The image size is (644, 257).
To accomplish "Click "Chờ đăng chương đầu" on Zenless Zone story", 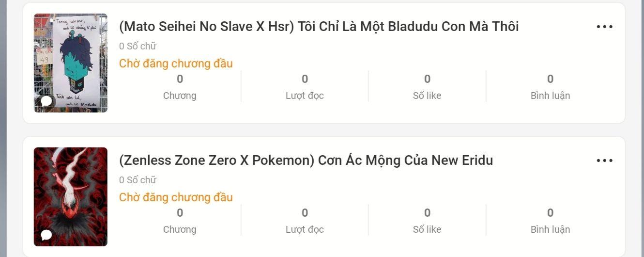I will (176, 197).
